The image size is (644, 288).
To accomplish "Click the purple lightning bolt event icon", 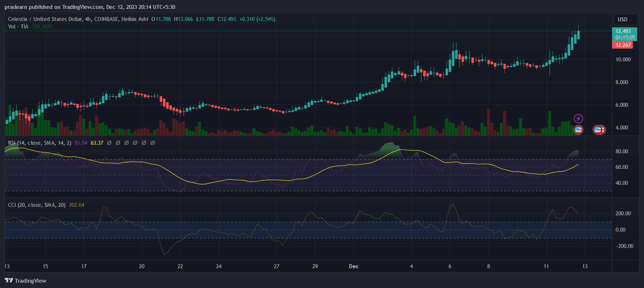I will (578, 118).
